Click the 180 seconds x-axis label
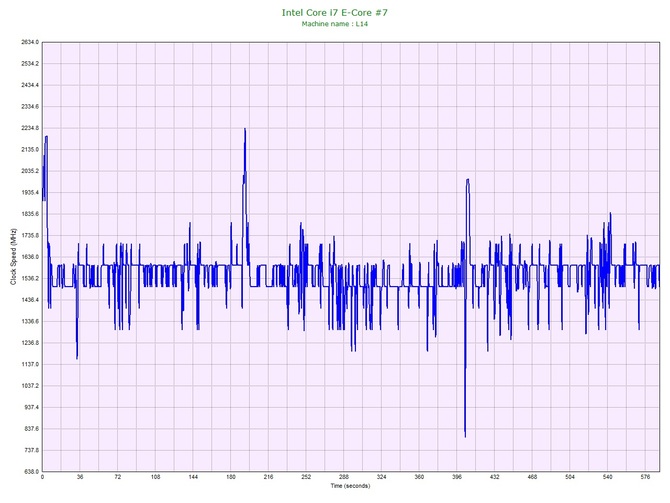Image resolution: width=670 pixels, height=503 pixels. [x=231, y=477]
